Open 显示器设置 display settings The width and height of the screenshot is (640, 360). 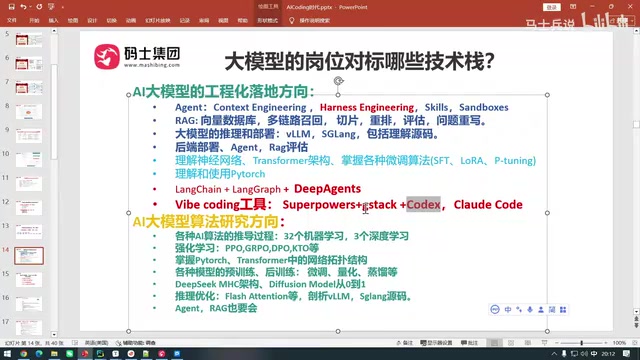(436, 343)
